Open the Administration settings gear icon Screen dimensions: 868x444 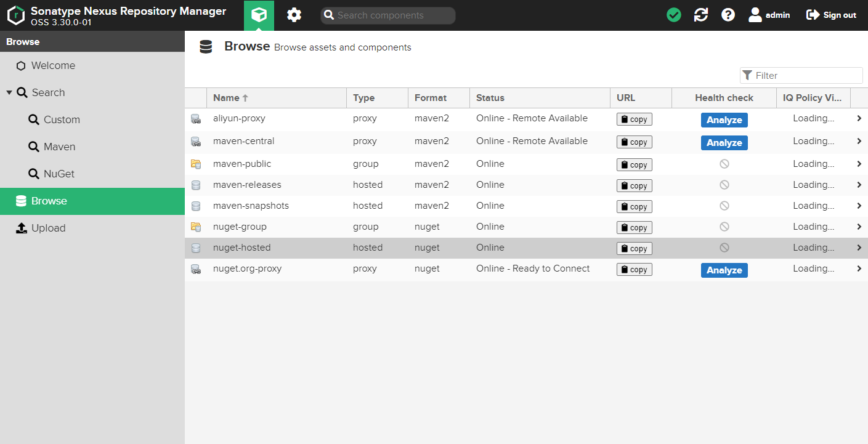(x=294, y=15)
